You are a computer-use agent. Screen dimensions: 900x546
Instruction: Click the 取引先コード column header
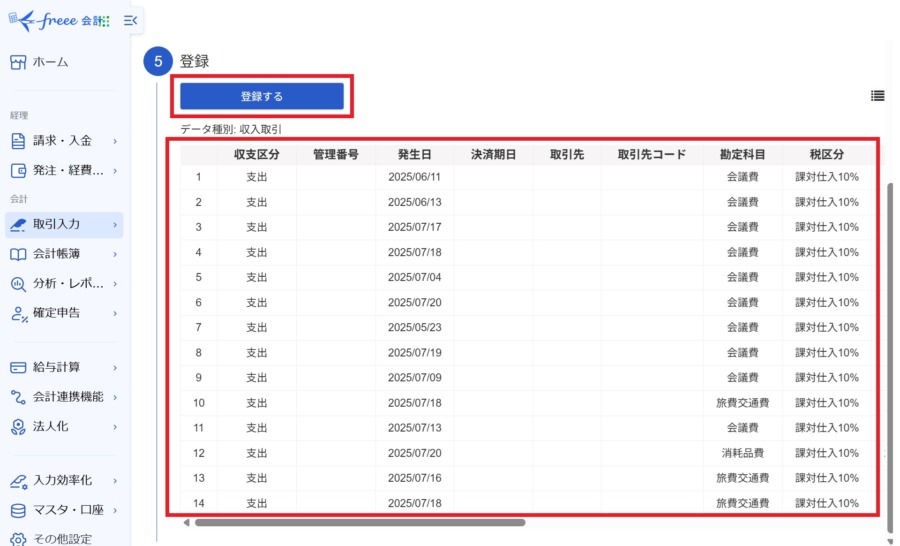(652, 154)
